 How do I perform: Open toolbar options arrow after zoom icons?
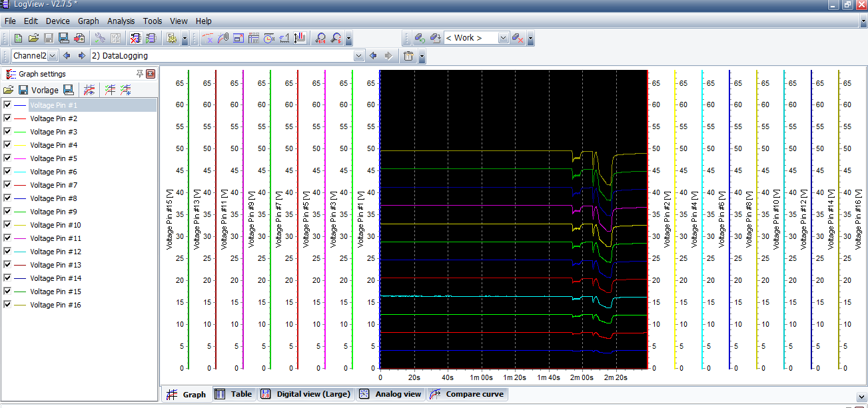[349, 38]
